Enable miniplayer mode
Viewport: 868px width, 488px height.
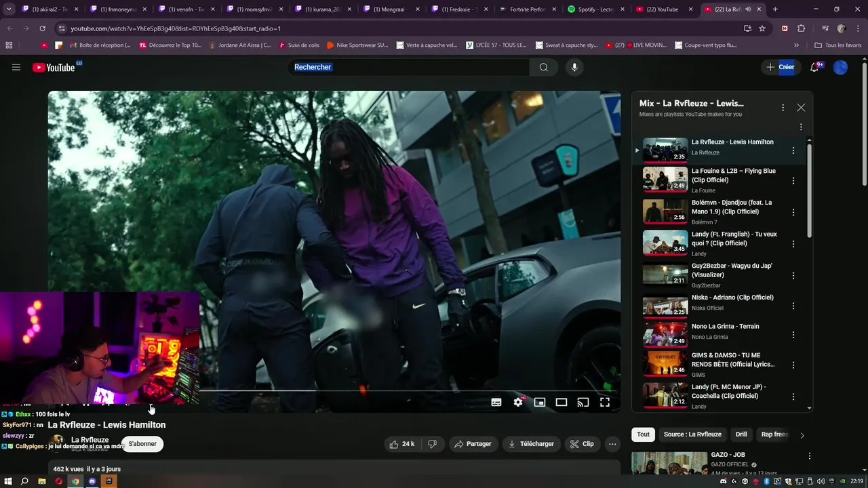point(540,402)
